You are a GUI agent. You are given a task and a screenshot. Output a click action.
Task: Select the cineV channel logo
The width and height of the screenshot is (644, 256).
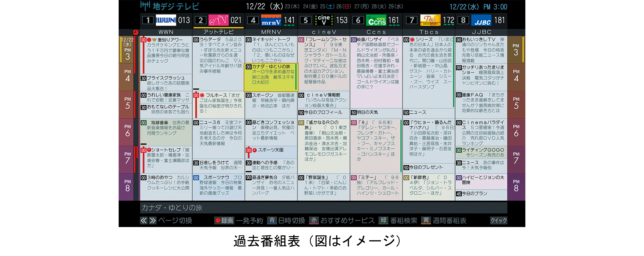pyautogui.click(x=324, y=20)
